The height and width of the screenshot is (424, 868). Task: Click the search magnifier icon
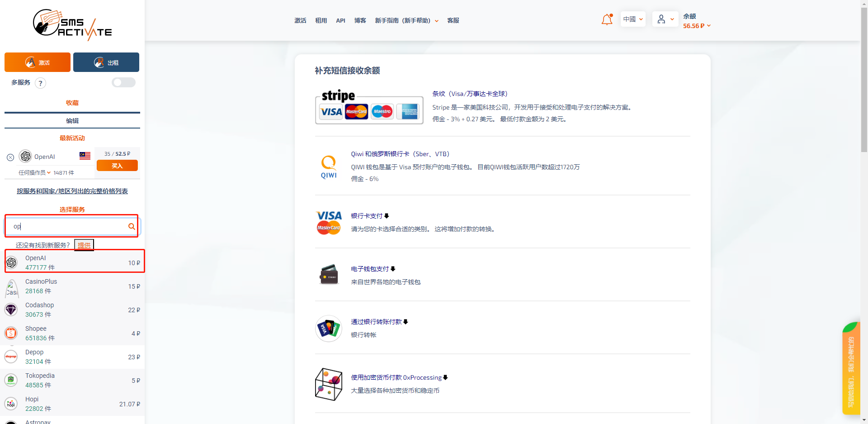pos(132,226)
